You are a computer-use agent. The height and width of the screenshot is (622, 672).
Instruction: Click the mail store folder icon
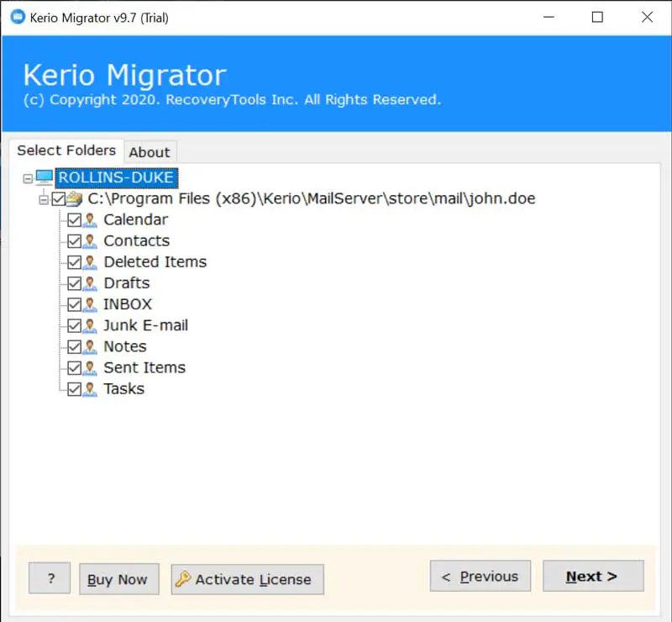(x=75, y=199)
